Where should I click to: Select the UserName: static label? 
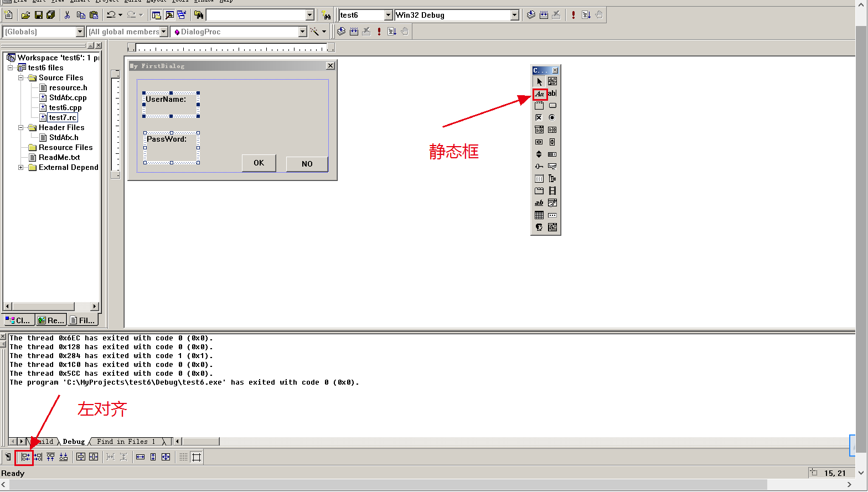click(x=171, y=105)
